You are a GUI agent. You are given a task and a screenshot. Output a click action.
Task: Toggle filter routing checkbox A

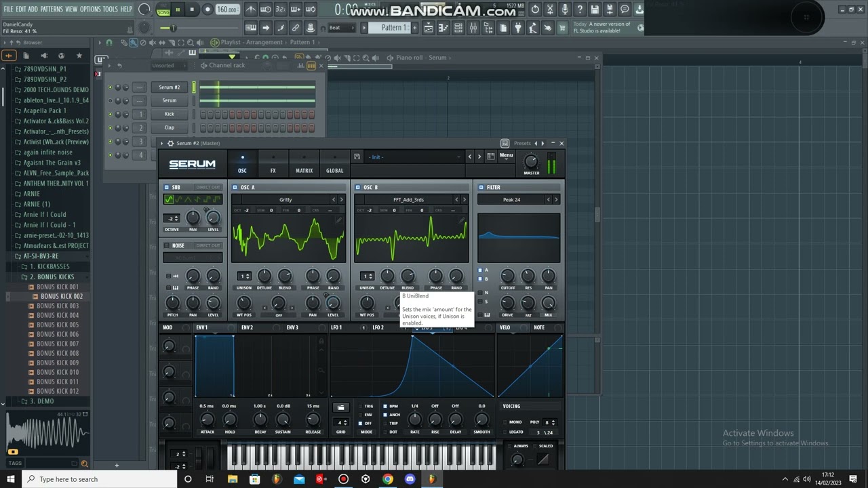pos(480,270)
